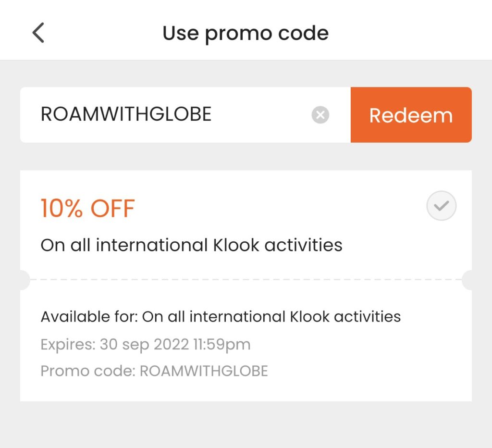Click the right notch of the coupon card
The width and height of the screenshot is (492, 448).
pyautogui.click(x=467, y=280)
